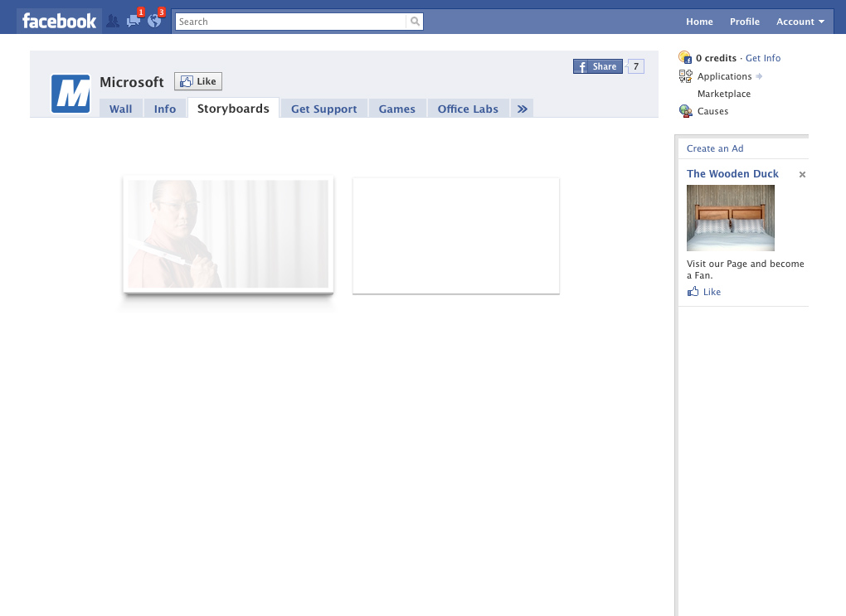Click the Applications icon in sidebar
The width and height of the screenshot is (846, 616).
685,76
